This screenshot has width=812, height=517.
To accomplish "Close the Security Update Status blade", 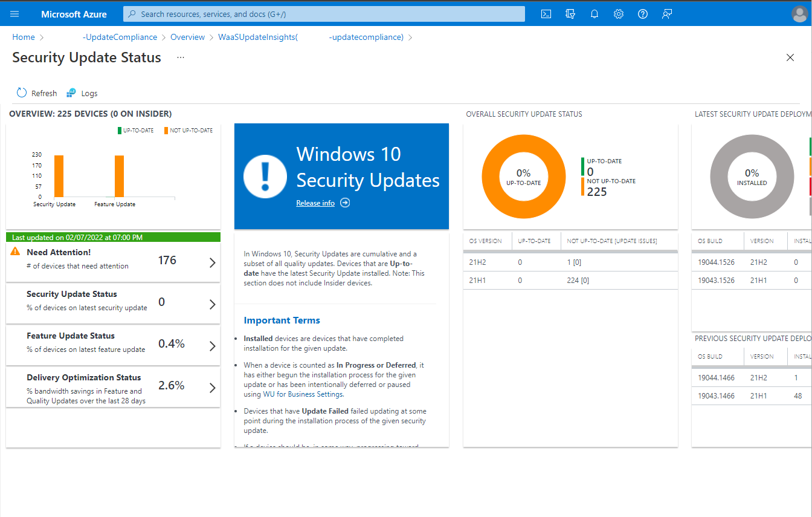I will 790,57.
